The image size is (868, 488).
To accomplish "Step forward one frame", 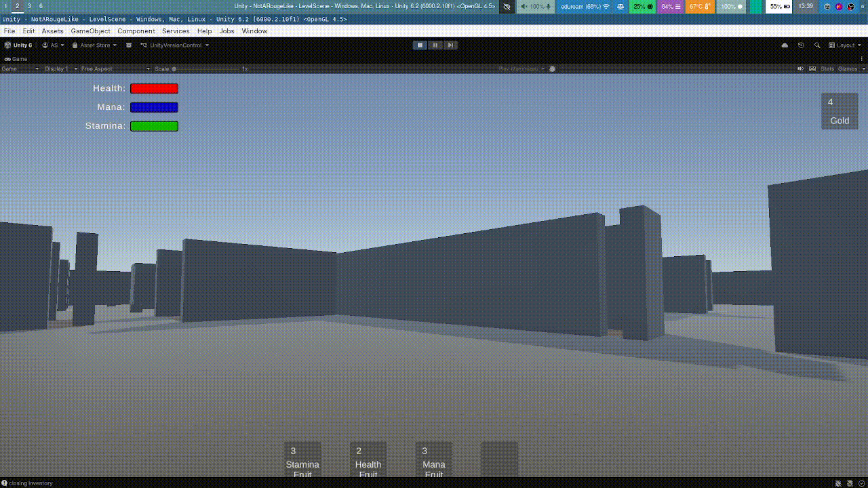I will pos(450,45).
